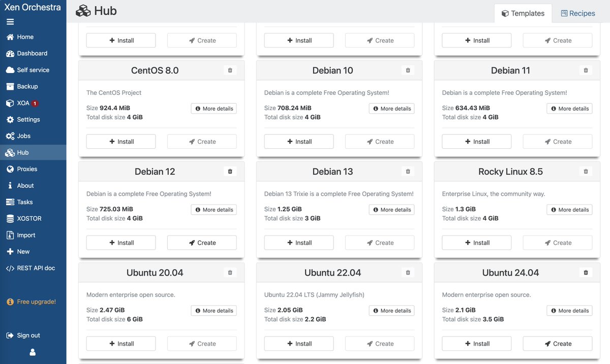Image resolution: width=610 pixels, height=364 pixels.
Task: Click trash icon on Debian 10 card
Action: [408, 71]
